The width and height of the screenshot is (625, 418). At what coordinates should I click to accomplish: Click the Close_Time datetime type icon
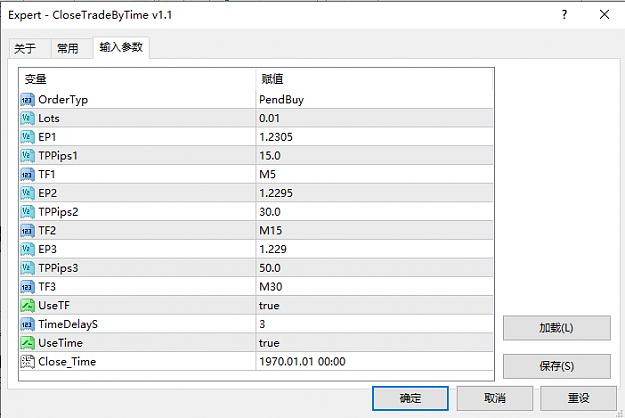point(28,362)
